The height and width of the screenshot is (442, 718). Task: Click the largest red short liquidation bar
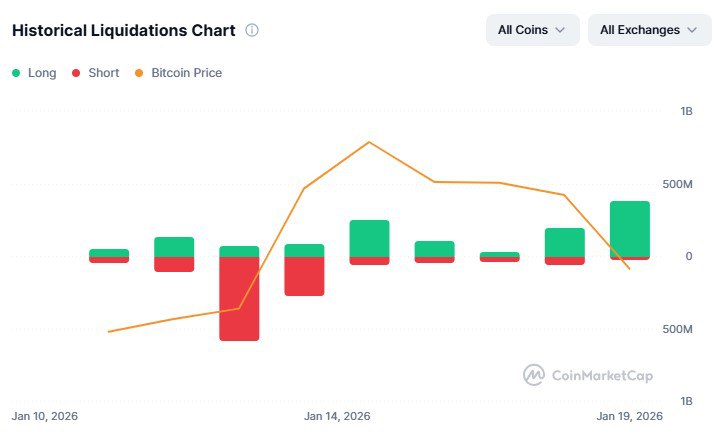(239, 298)
